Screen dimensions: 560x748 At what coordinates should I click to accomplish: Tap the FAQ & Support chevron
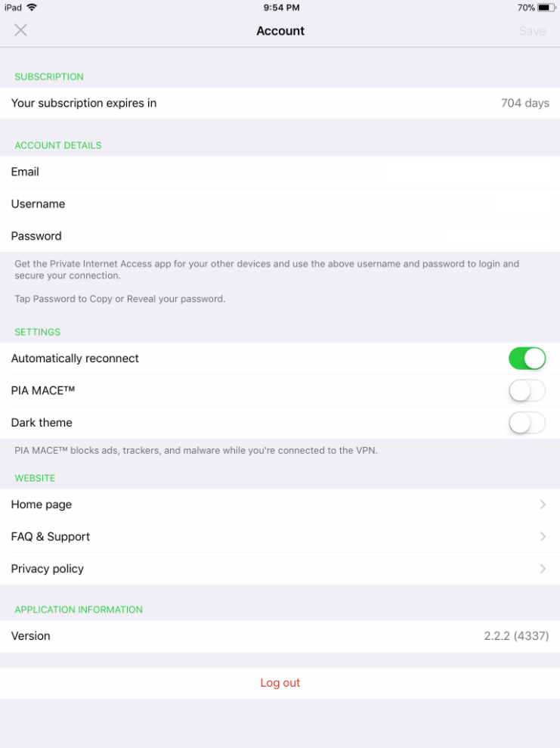pyautogui.click(x=543, y=537)
